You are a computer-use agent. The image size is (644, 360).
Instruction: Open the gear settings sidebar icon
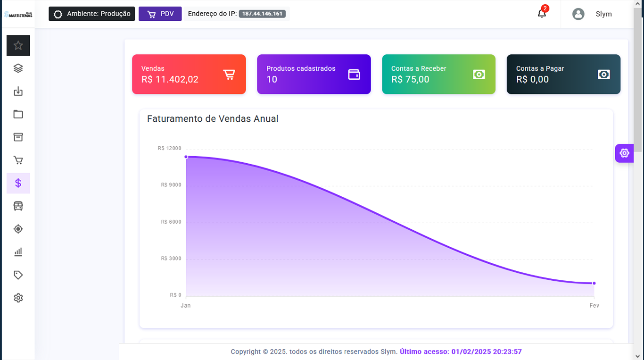(x=18, y=298)
